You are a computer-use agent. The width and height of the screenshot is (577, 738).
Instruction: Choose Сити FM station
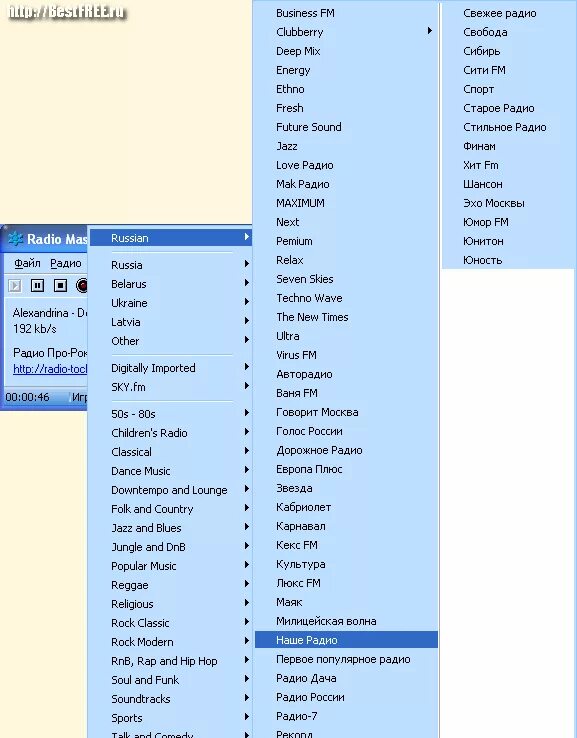509,70
